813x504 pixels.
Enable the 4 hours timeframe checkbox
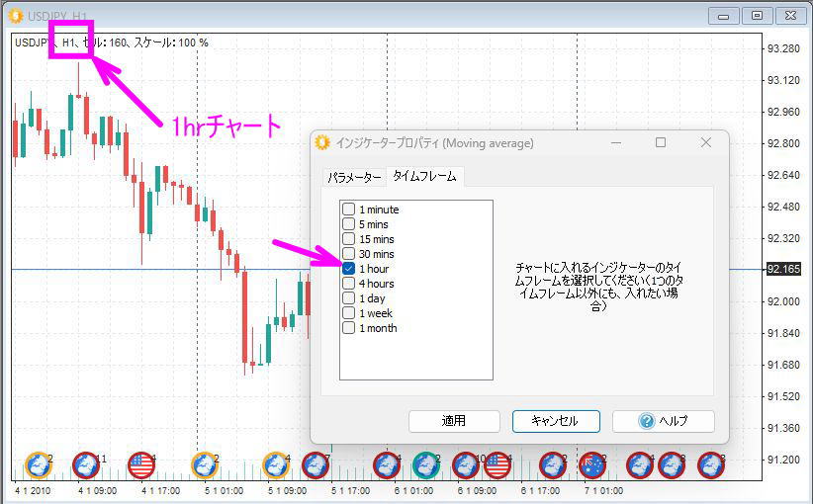coord(348,284)
